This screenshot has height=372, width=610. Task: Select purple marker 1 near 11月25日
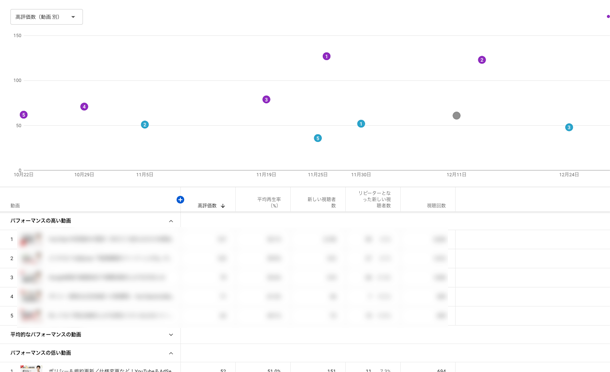coord(326,56)
